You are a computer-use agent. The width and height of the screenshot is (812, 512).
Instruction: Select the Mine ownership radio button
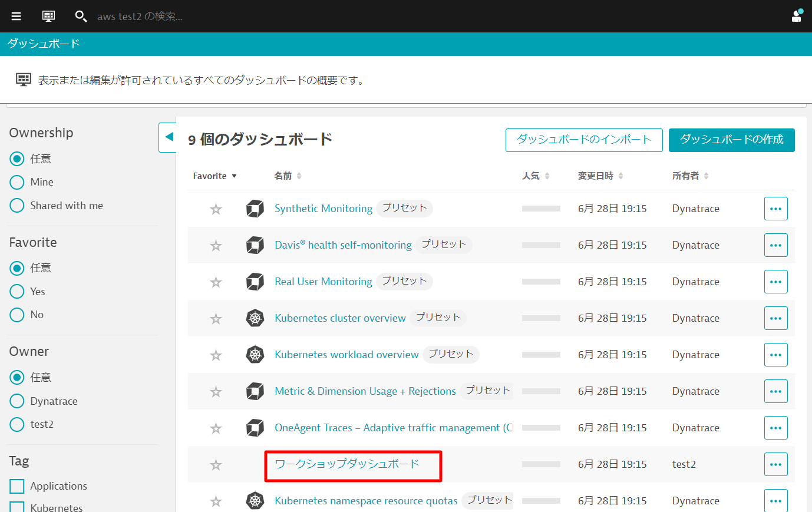pyautogui.click(x=17, y=183)
